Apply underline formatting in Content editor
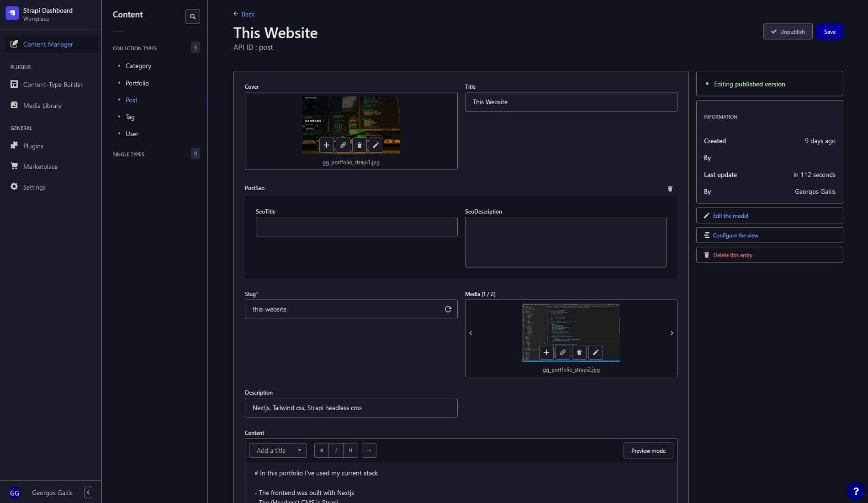The height and width of the screenshot is (503, 868). (351, 450)
